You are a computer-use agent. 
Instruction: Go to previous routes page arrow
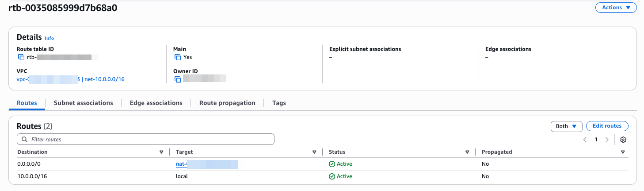585,140
